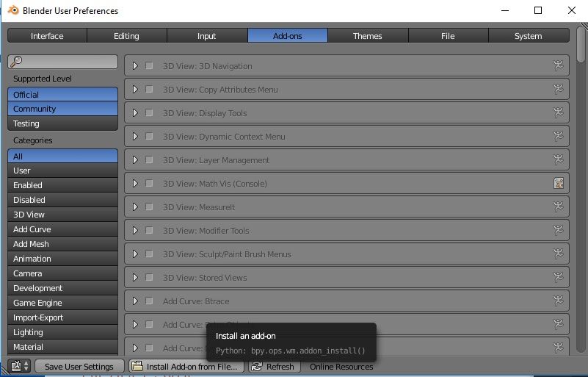Go to the File tab
The height and width of the screenshot is (377, 588).
tap(448, 36)
